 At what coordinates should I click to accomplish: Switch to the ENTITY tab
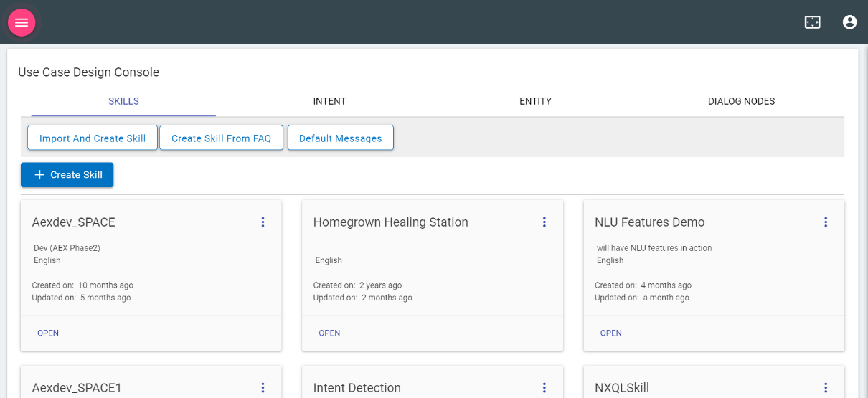(535, 101)
